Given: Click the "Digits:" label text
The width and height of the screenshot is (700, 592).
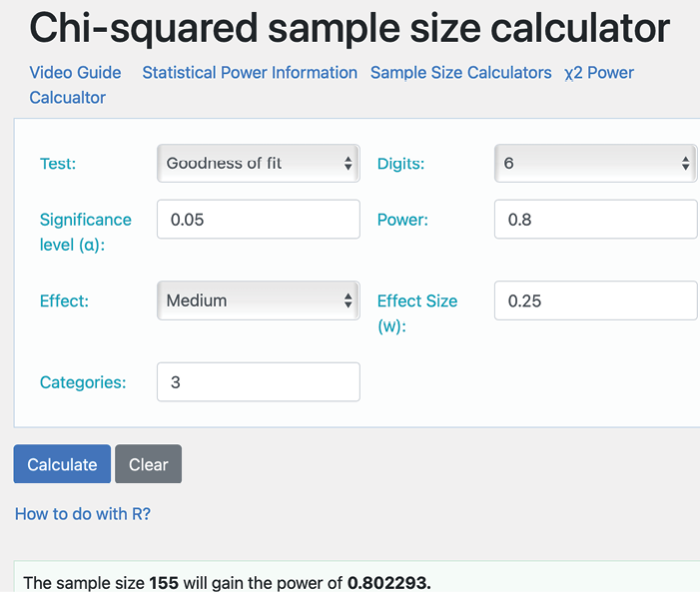Looking at the screenshot, I should pyautogui.click(x=400, y=164).
